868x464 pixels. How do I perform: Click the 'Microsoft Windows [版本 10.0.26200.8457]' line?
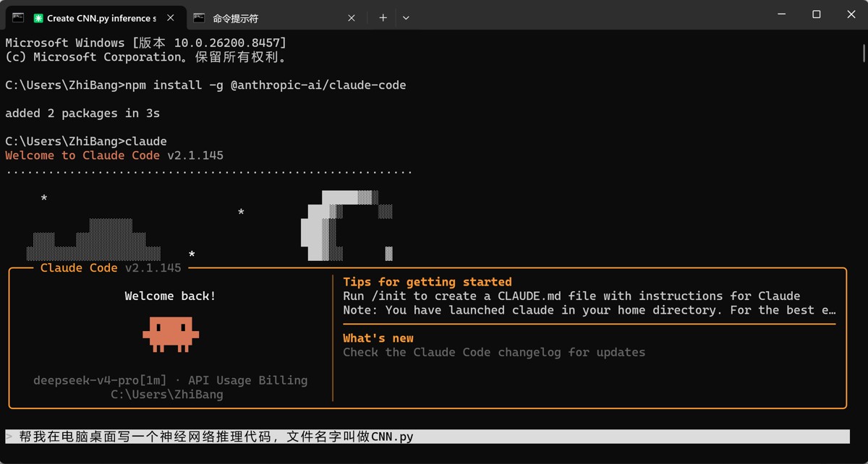(x=146, y=43)
